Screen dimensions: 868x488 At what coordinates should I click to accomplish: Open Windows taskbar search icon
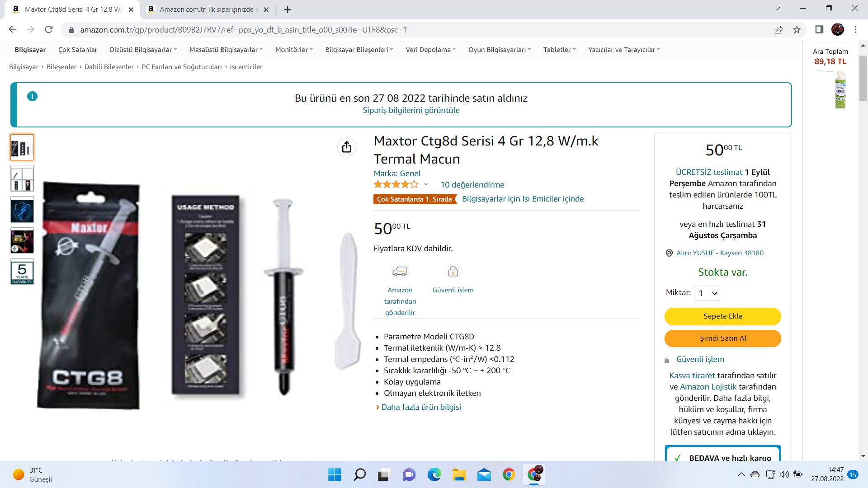tap(360, 474)
